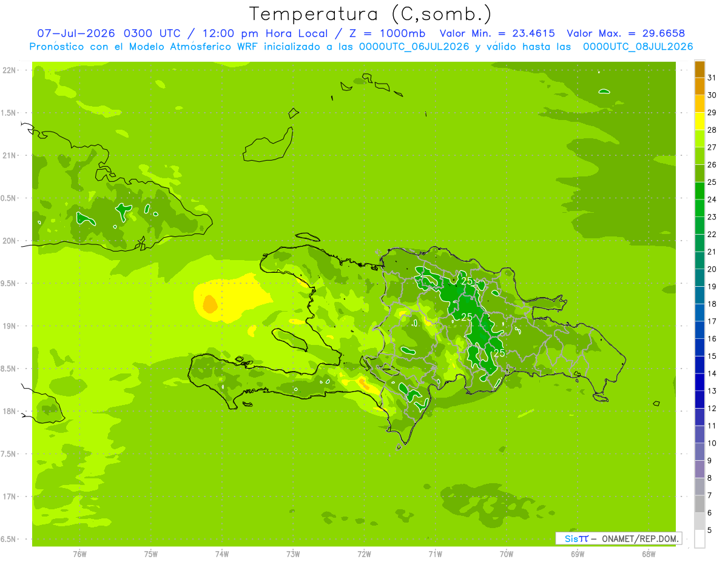Click the '17N' latitude axis label
The width and height of the screenshot is (728, 562).
(x=10, y=497)
